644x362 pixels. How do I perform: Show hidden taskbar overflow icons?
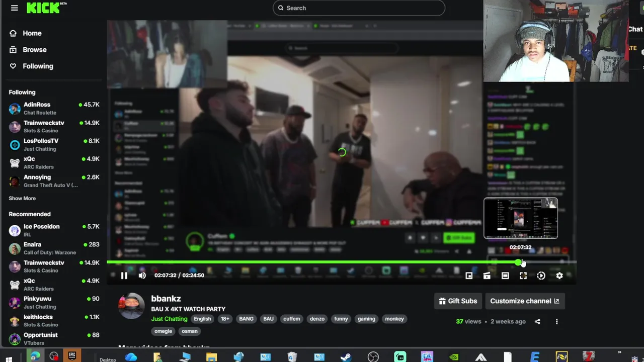[x=619, y=353]
